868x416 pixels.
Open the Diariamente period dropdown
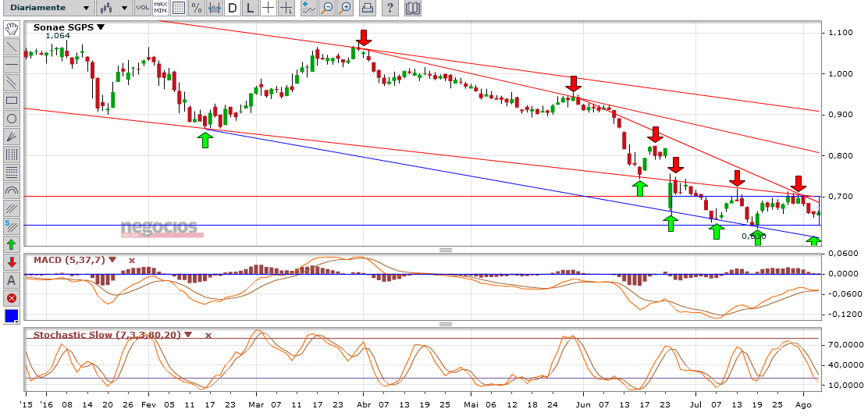pos(51,8)
